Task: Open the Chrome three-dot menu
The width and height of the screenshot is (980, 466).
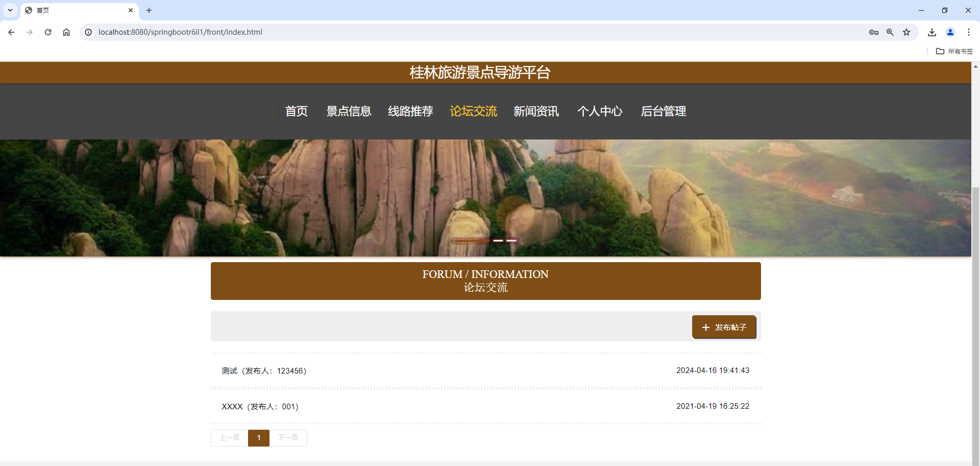Action: (969, 32)
